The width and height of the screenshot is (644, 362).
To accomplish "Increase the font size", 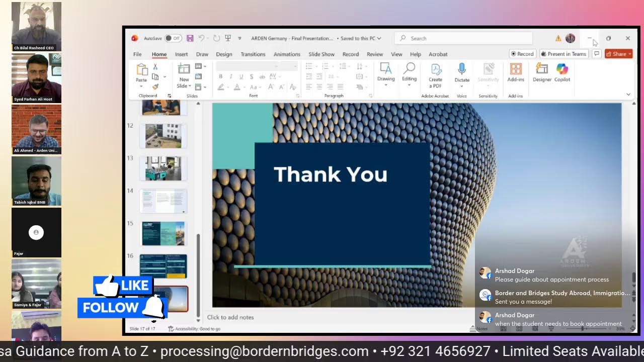I will [x=271, y=87].
